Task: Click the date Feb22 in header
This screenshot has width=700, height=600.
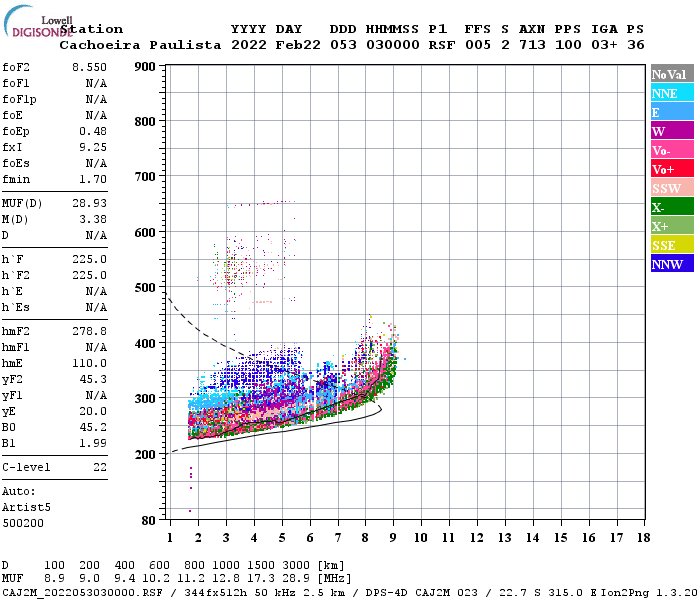Action: point(298,45)
